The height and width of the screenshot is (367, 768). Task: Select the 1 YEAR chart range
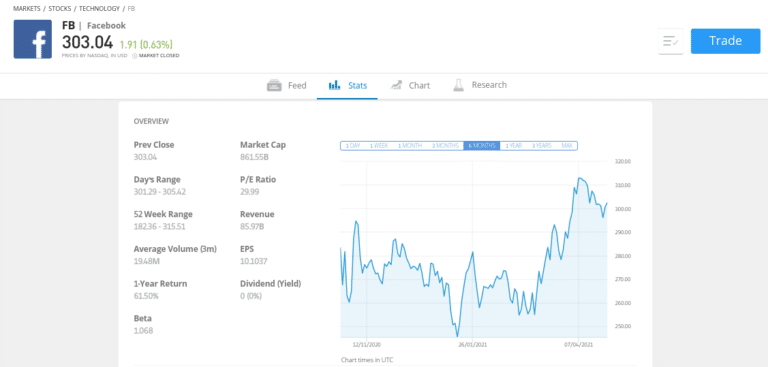[513, 146]
